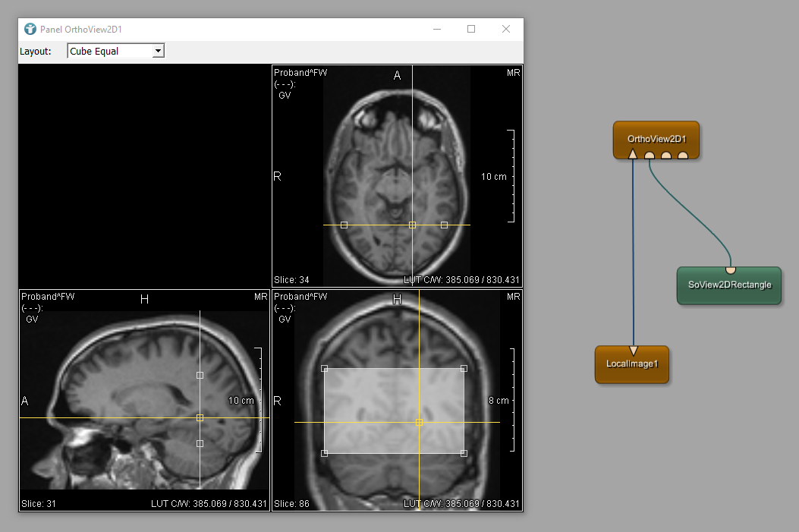
Task: Click the output connector on top of SoView2DRectangle
Action: (x=730, y=269)
